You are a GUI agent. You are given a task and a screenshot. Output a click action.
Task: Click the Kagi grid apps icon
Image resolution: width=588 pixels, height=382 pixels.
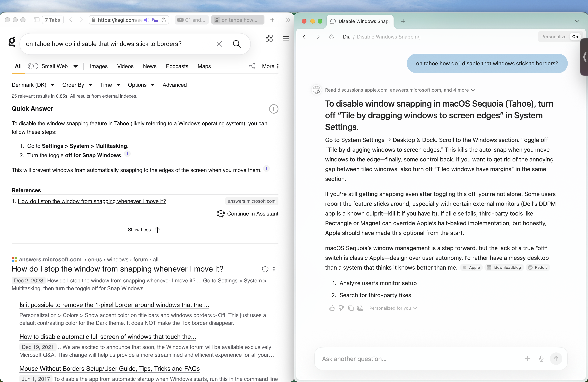(x=269, y=38)
